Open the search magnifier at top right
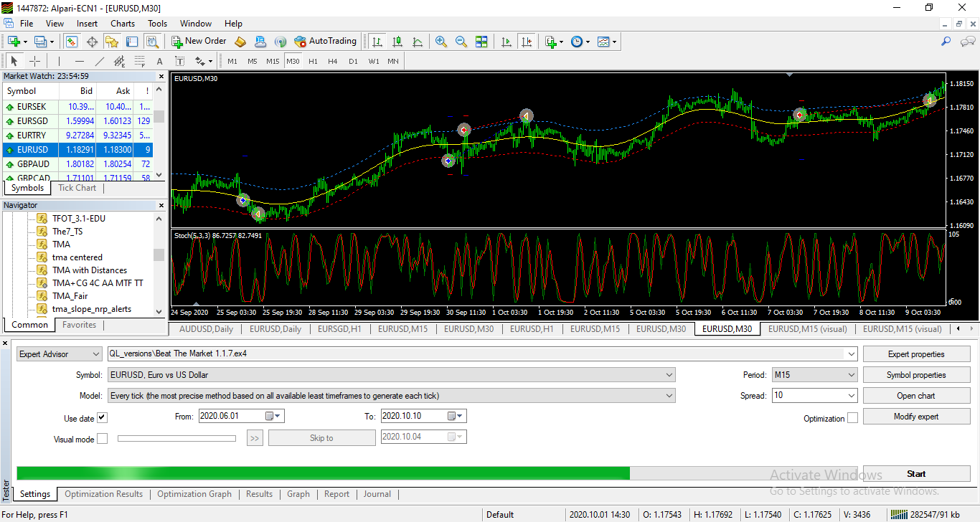The height and width of the screenshot is (522, 980). [946, 42]
